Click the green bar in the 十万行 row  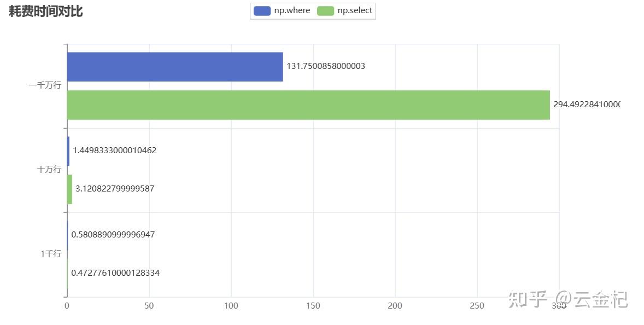[x=69, y=189]
